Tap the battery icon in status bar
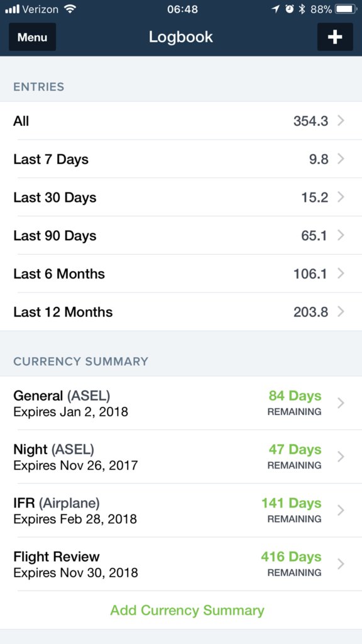362x644 pixels. pos(347,9)
